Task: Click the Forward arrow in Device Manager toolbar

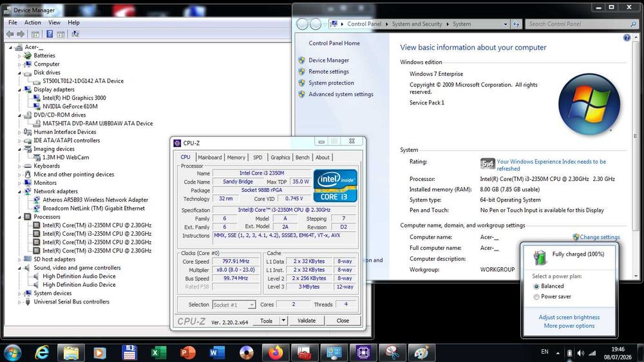Action: point(21,34)
